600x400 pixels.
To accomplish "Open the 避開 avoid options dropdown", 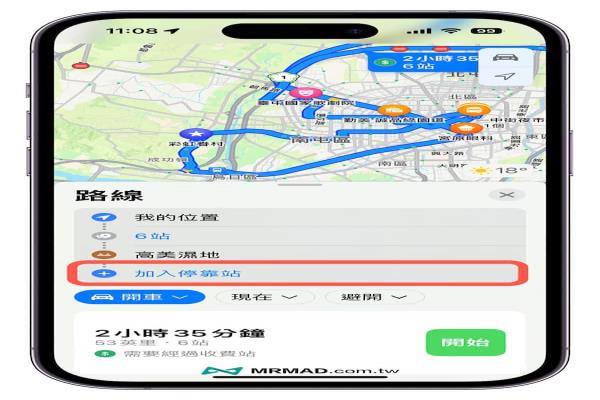I will pyautogui.click(x=374, y=297).
